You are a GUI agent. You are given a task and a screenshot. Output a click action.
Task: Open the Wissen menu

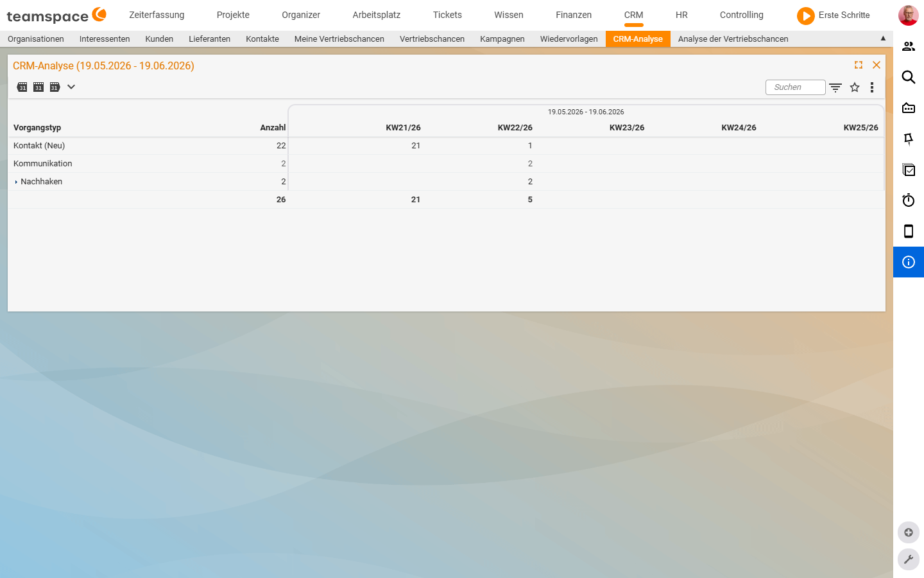509,15
